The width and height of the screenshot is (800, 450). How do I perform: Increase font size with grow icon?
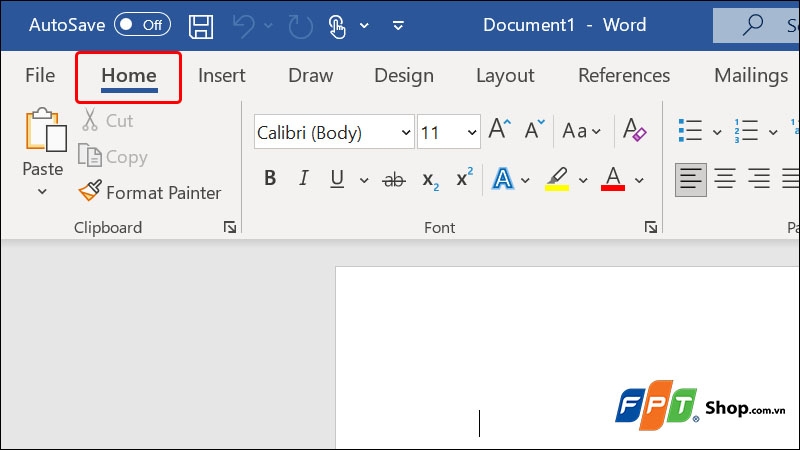pos(499,131)
